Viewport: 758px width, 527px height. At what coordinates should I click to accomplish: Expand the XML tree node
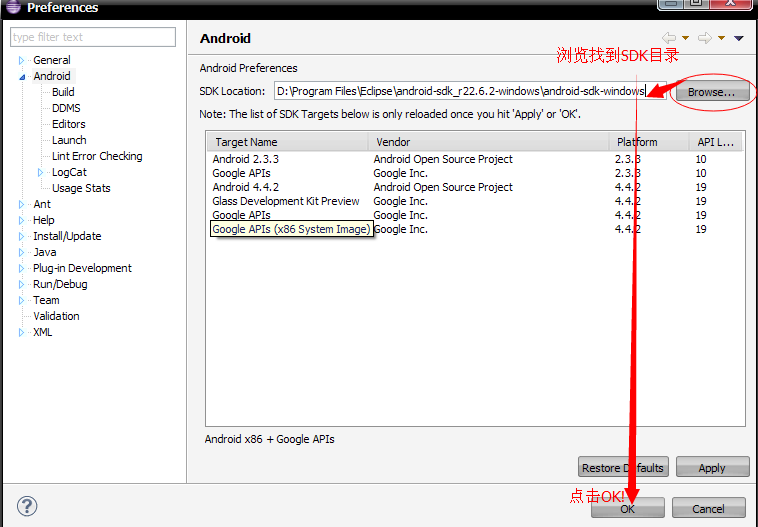(21, 333)
